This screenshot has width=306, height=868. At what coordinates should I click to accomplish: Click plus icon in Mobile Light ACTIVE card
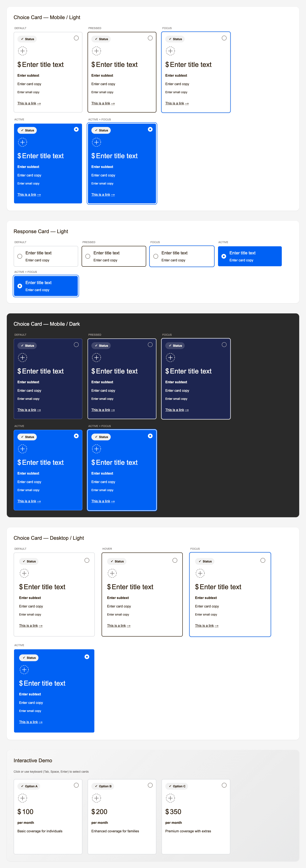point(23,142)
